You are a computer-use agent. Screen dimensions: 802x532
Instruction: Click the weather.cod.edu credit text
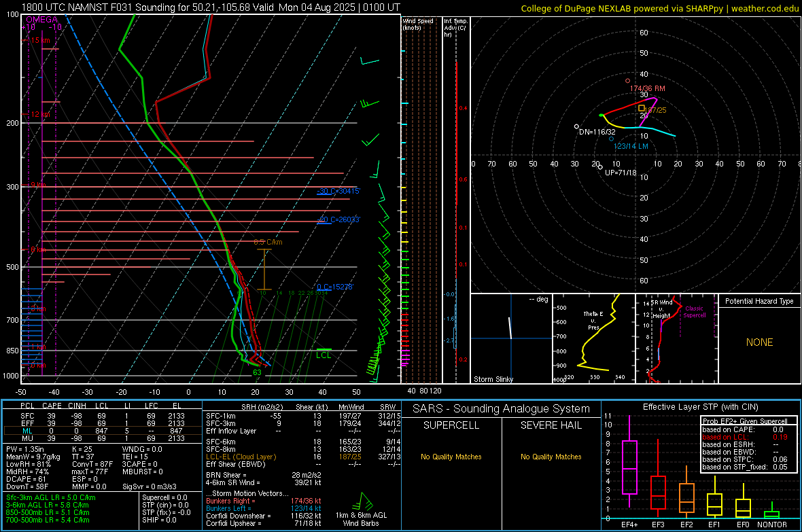click(765, 8)
